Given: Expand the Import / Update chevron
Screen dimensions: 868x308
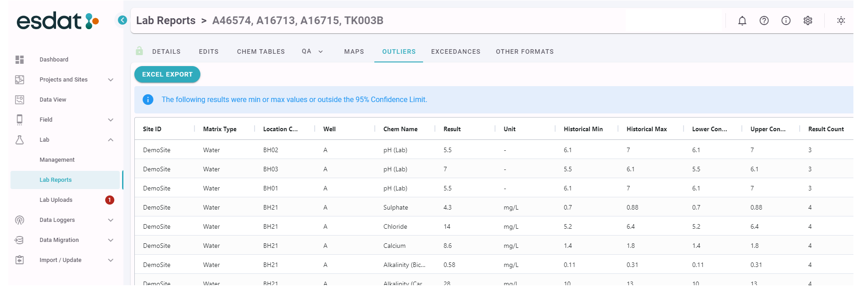Looking at the screenshot, I should click(x=111, y=260).
